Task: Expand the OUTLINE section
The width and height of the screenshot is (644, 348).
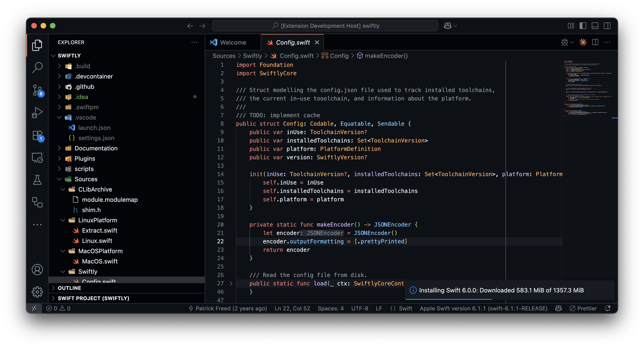Action: pos(69,288)
